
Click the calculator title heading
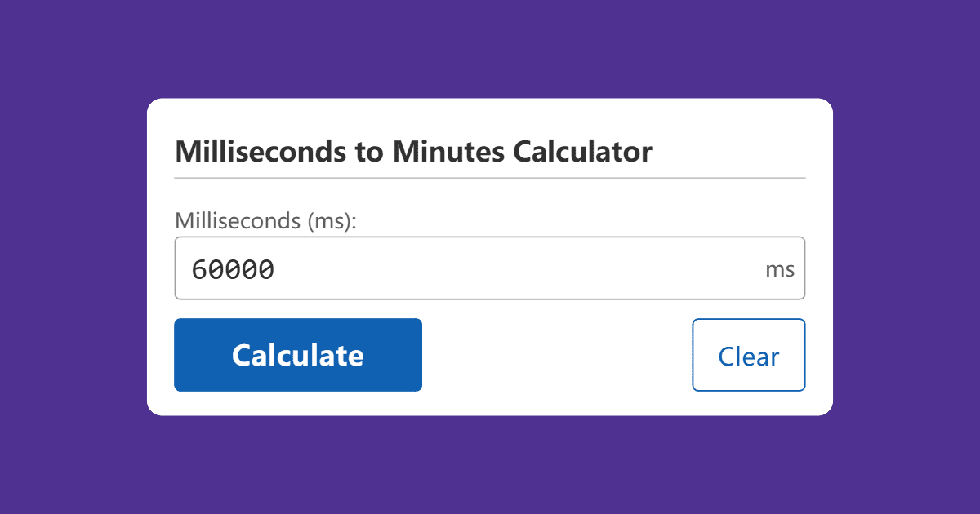[x=413, y=152]
